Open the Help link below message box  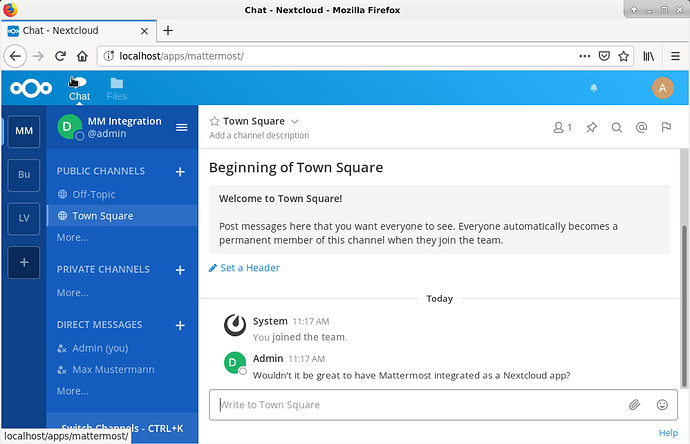point(668,433)
